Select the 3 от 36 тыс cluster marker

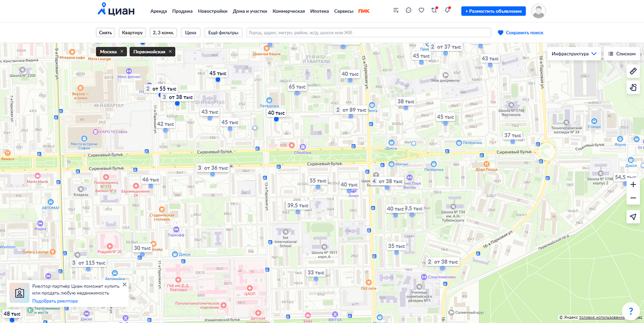pos(213,168)
